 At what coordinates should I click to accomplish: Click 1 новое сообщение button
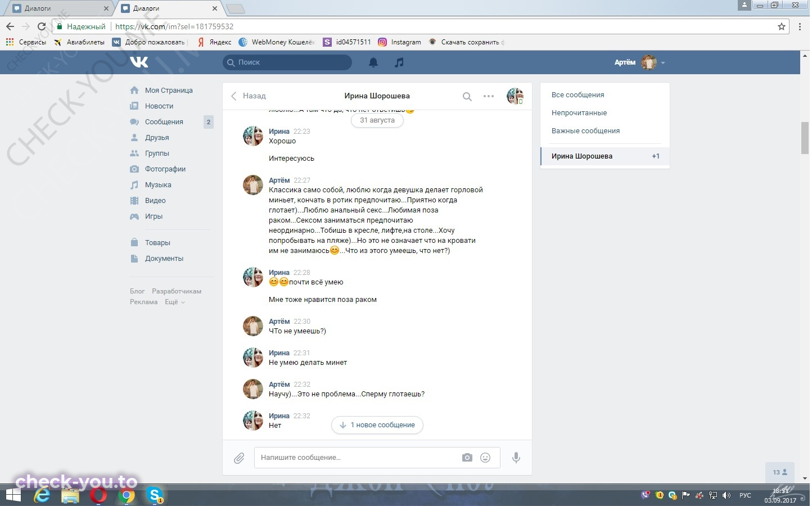click(x=377, y=425)
